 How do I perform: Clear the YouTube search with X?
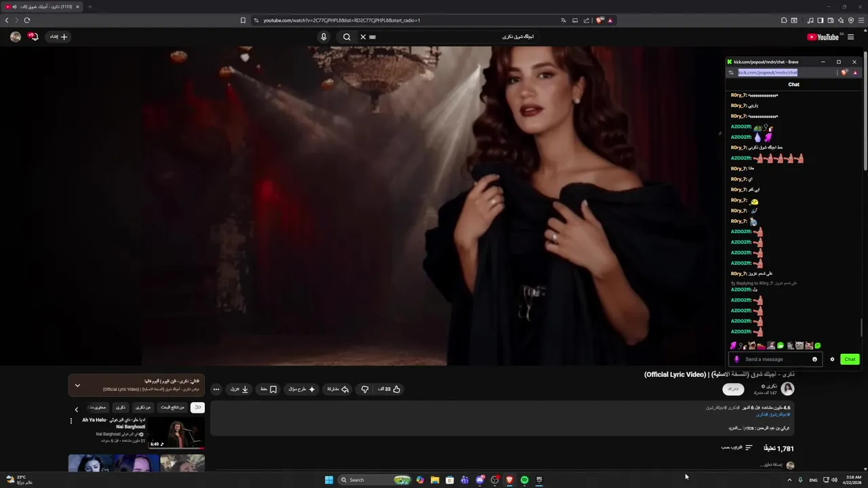click(363, 37)
